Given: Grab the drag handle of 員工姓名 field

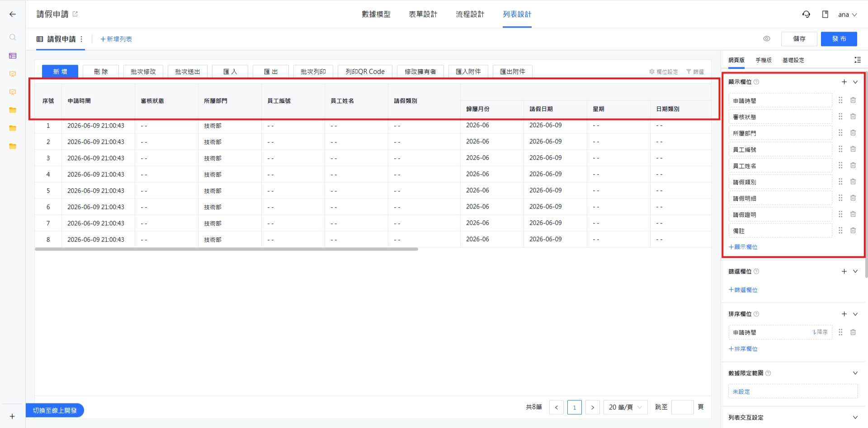Looking at the screenshot, I should [x=840, y=166].
